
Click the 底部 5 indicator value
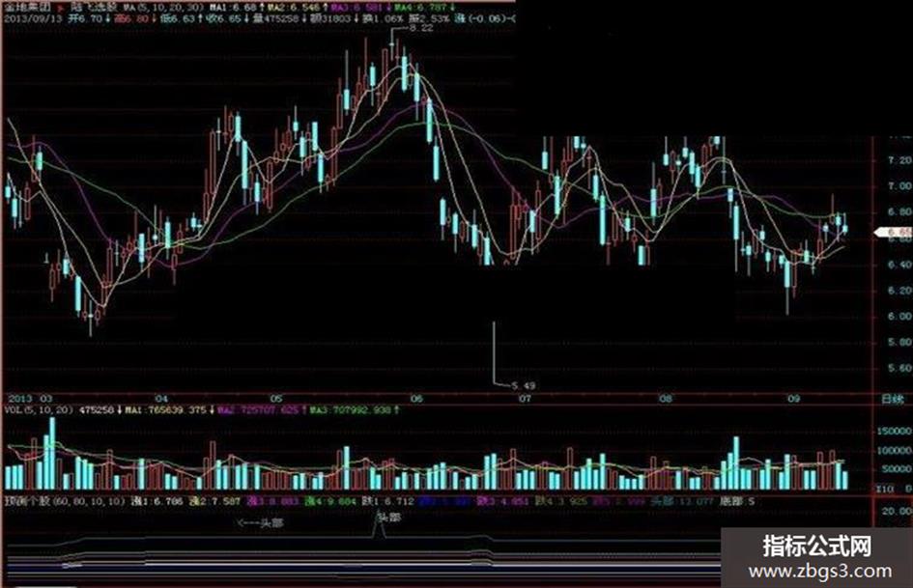click(738, 501)
